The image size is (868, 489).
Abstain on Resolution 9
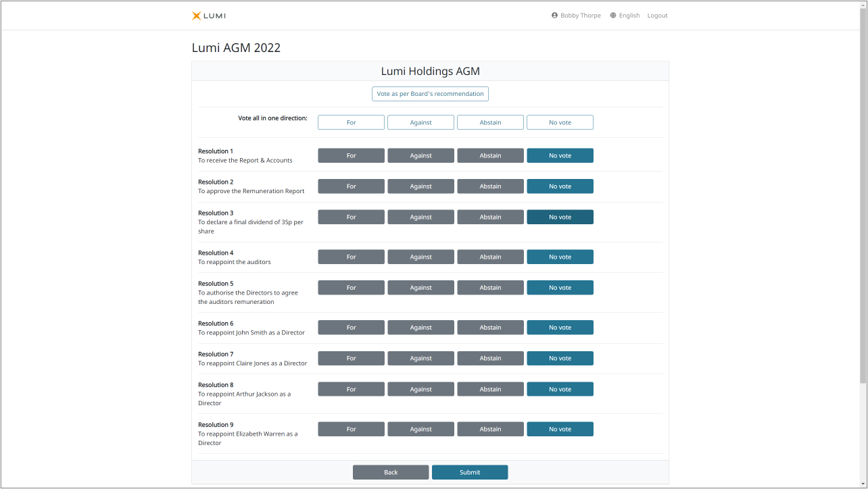(x=490, y=429)
